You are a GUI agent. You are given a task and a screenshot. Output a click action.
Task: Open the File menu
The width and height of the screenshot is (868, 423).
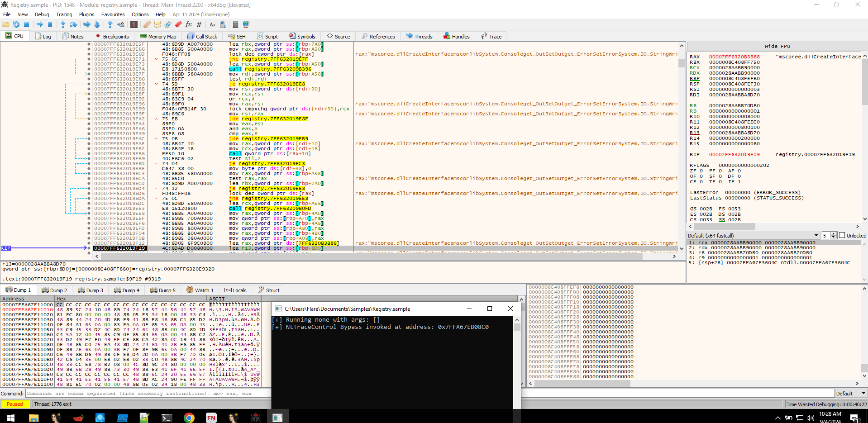7,14
